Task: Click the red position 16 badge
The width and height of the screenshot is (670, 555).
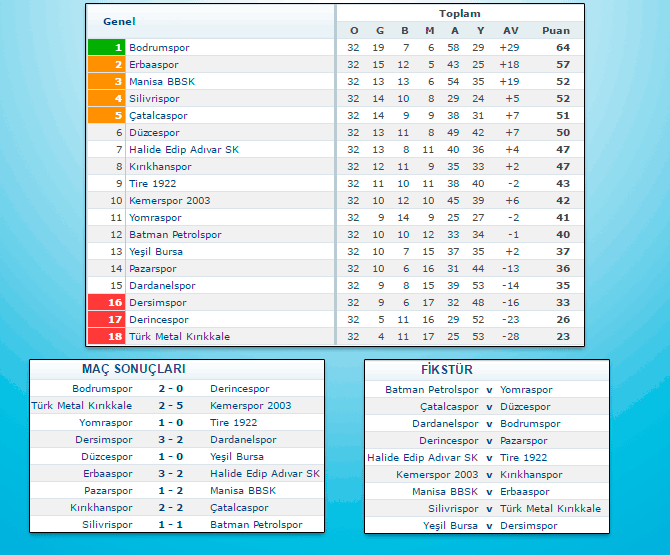Action: point(106,302)
